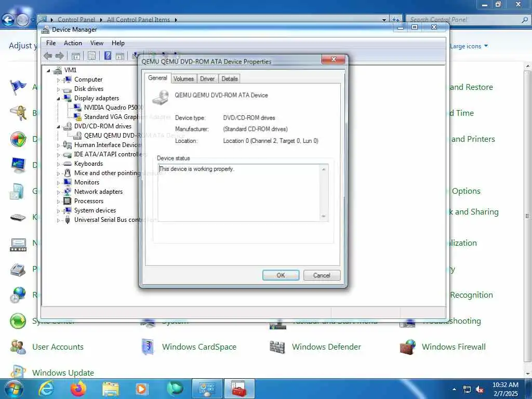The width and height of the screenshot is (532, 399).
Task: Click the network icon in system tray
Action: pos(467,390)
